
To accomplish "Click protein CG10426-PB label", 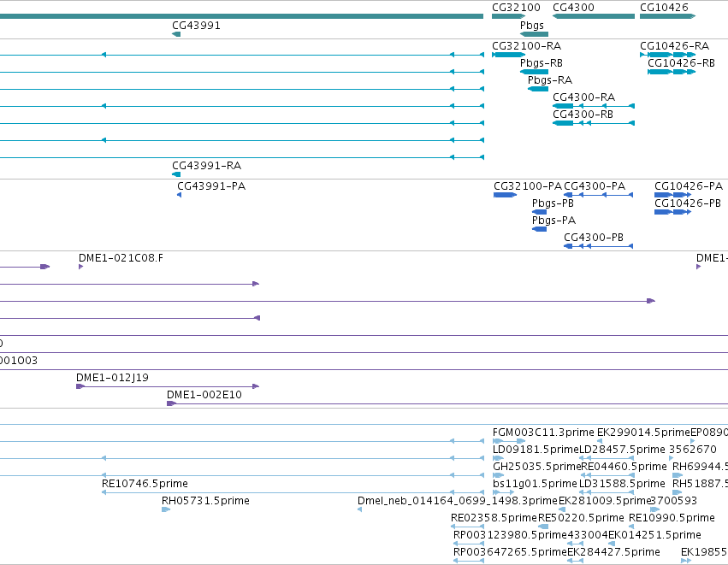I will (x=688, y=203).
